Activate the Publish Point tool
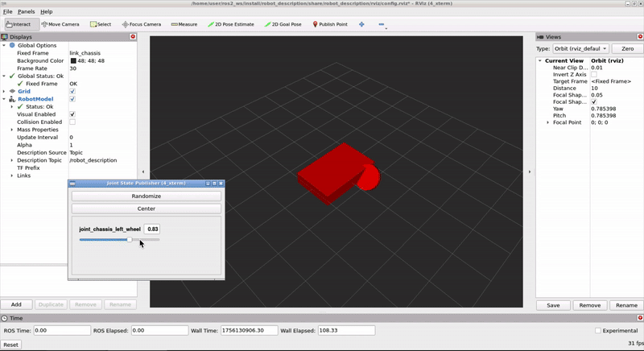Image resolution: width=644 pixels, height=351 pixels. 330,24
